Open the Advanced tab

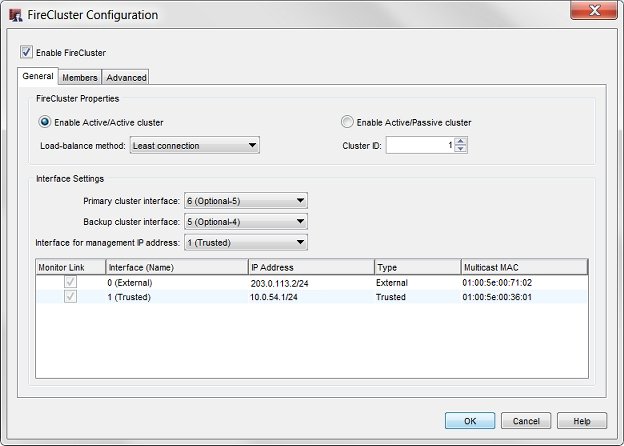[126, 78]
